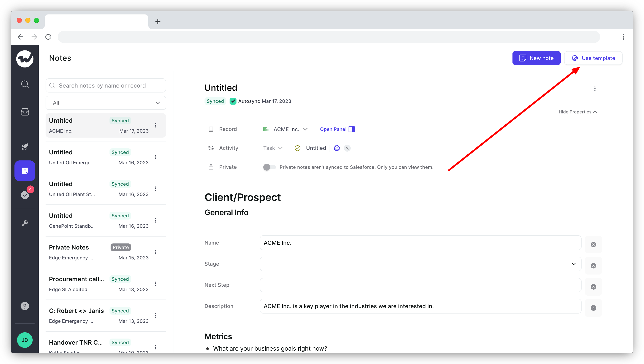Click the rocket icon in the sidebar

pos(25,147)
